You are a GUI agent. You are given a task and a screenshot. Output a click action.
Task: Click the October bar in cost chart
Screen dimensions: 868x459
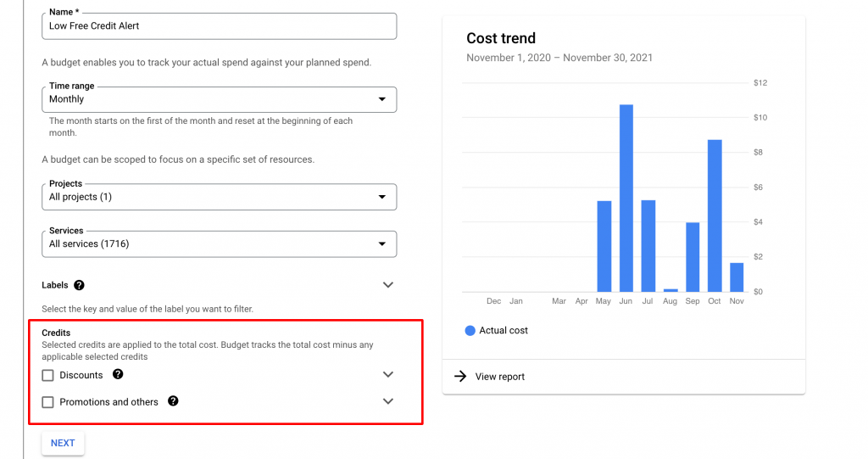[715, 216]
